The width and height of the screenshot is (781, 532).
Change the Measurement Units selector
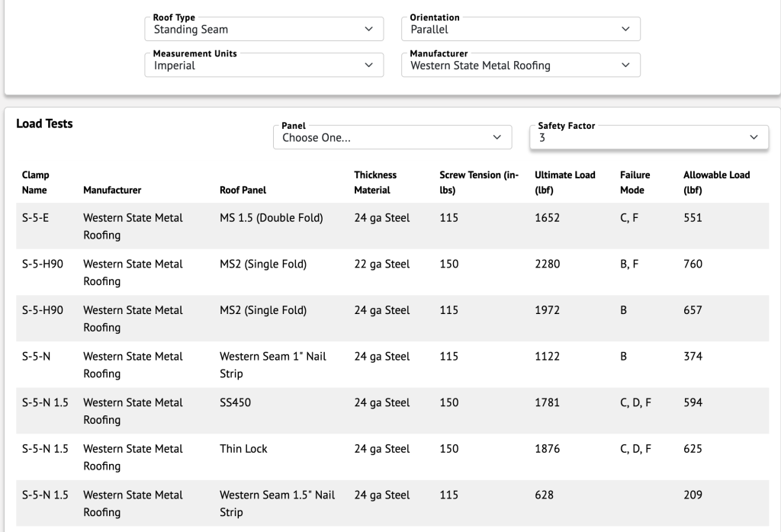263,66
